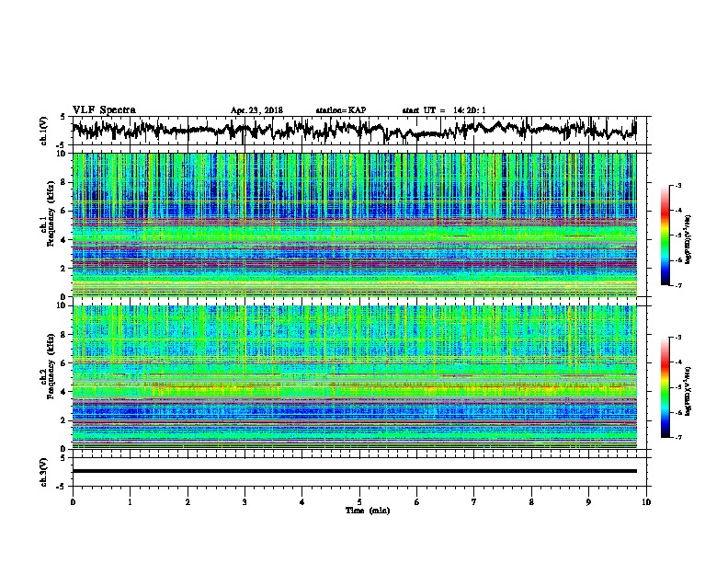The width and height of the screenshot is (728, 563).
Task: Click the "-4" label on ch.2 color bar
Action: pos(677,362)
